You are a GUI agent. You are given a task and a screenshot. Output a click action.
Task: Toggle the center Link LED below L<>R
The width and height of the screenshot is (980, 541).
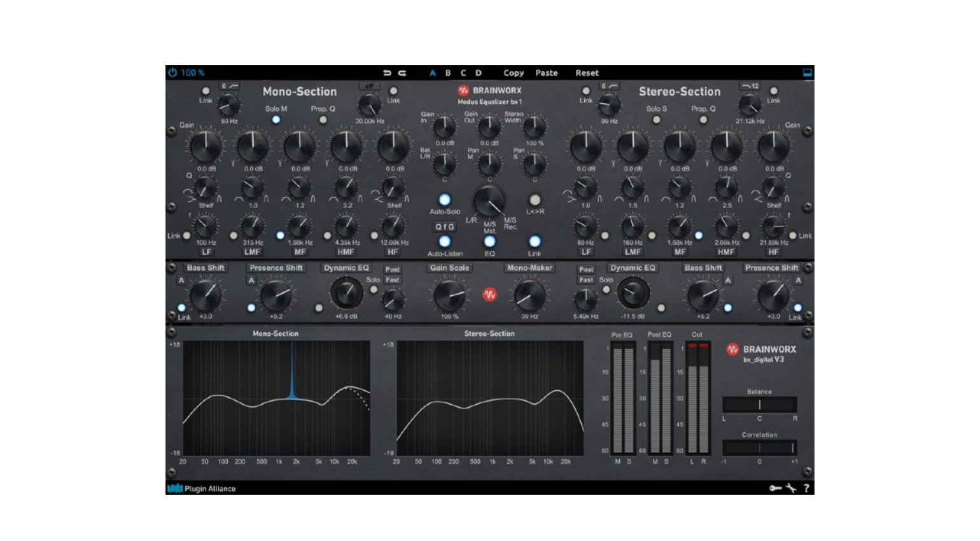pos(535,242)
